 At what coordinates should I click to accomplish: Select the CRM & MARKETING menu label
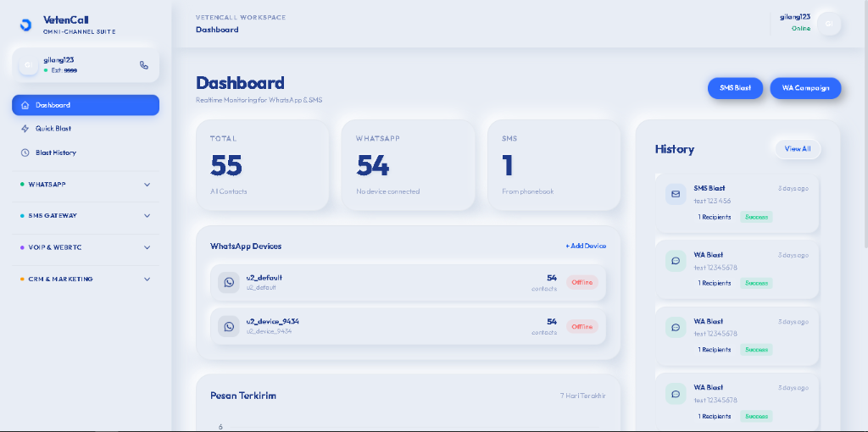click(60, 280)
